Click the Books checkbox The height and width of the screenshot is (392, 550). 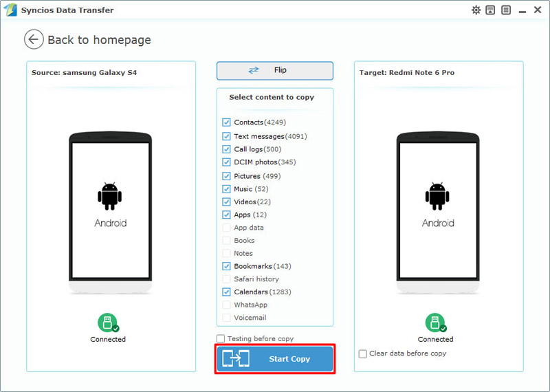click(x=226, y=241)
